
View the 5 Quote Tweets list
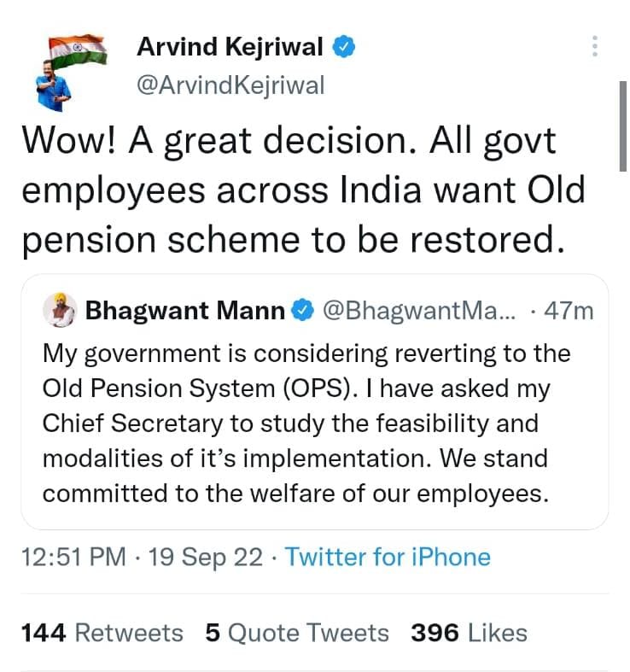tap(297, 633)
